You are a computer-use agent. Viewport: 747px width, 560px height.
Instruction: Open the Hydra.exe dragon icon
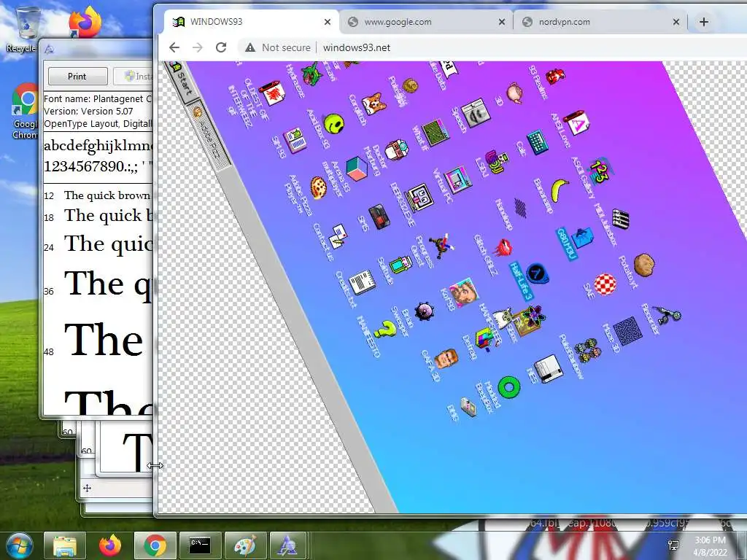(312, 74)
